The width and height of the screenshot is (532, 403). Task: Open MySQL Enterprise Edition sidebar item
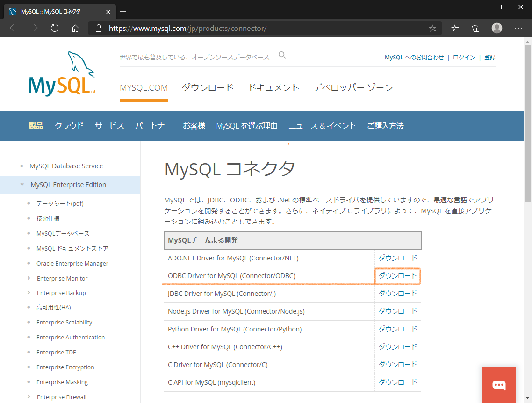[x=68, y=185]
